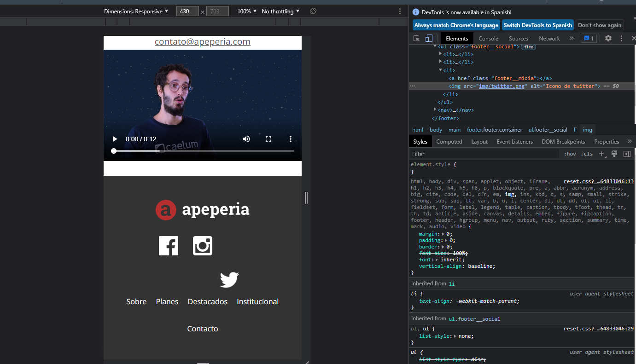Screen dimensions: 636x364
Task: Open the video player three-dot options
Action: point(291,139)
